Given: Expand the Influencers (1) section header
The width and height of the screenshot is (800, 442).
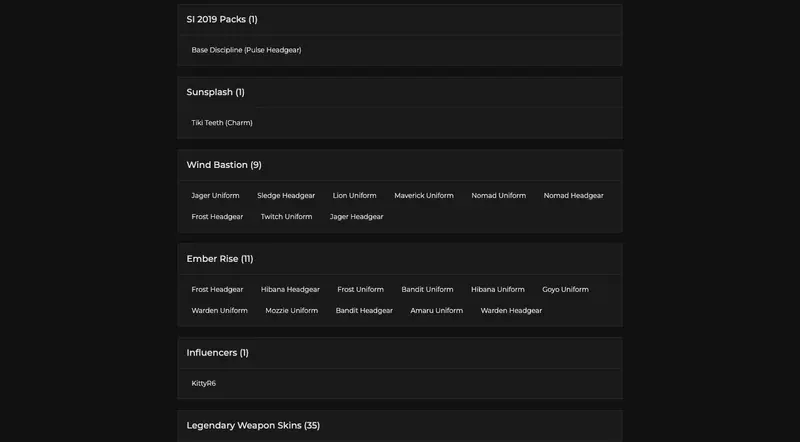Looking at the screenshot, I should pyautogui.click(x=218, y=352).
